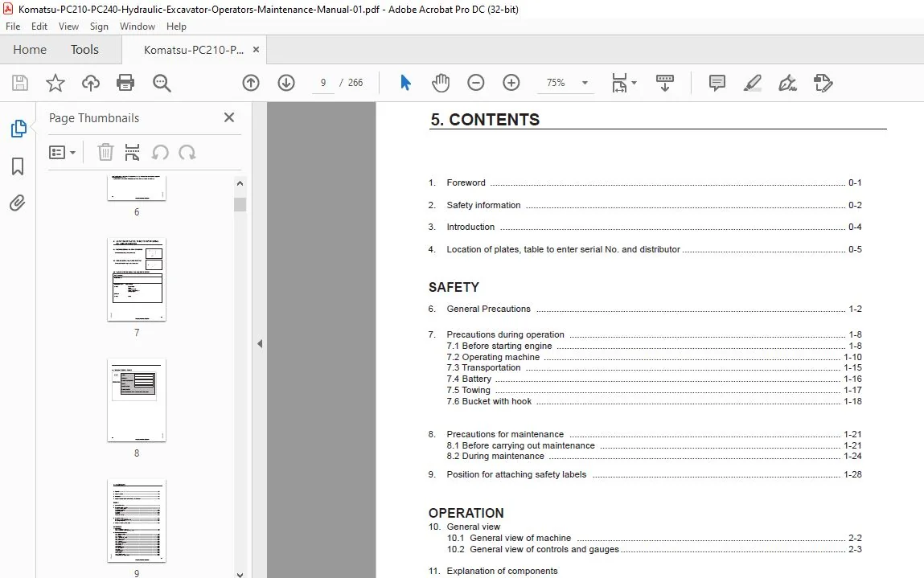This screenshot has height=578, width=924.
Task: Open the Edit menu
Action: point(39,27)
